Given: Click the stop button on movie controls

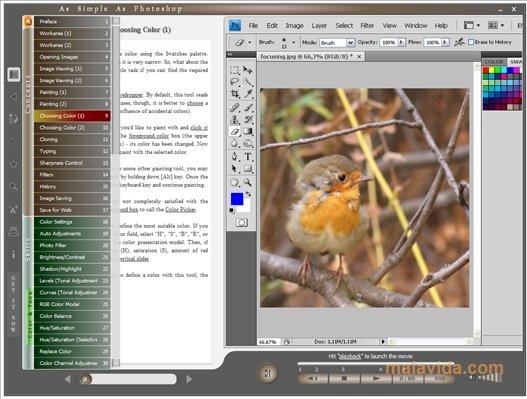Looking at the screenshot, I should pyautogui.click(x=344, y=378).
